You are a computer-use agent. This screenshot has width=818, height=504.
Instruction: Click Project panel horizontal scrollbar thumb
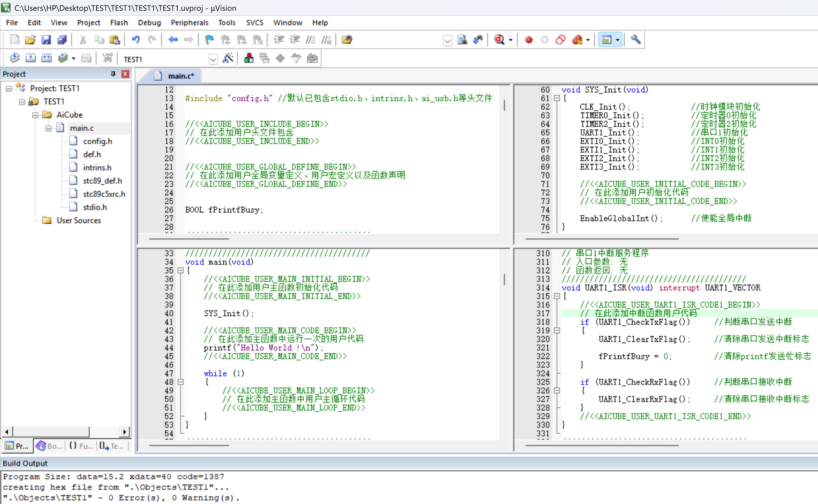pos(51,432)
